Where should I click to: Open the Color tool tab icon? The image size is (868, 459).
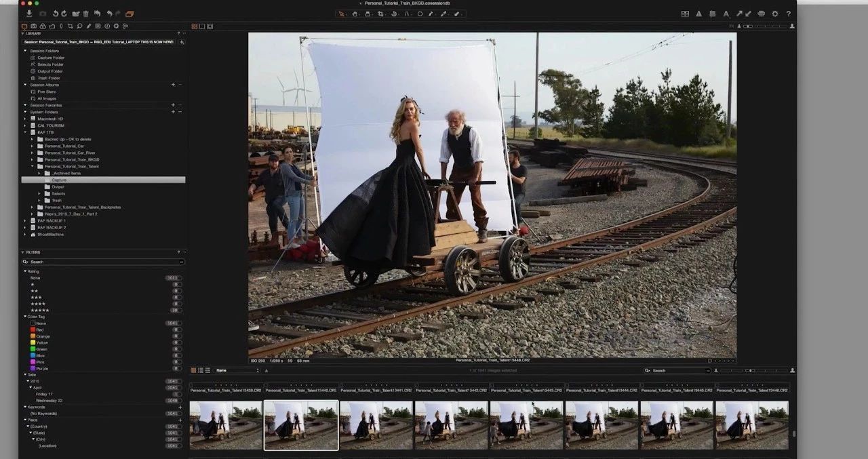tap(43, 26)
